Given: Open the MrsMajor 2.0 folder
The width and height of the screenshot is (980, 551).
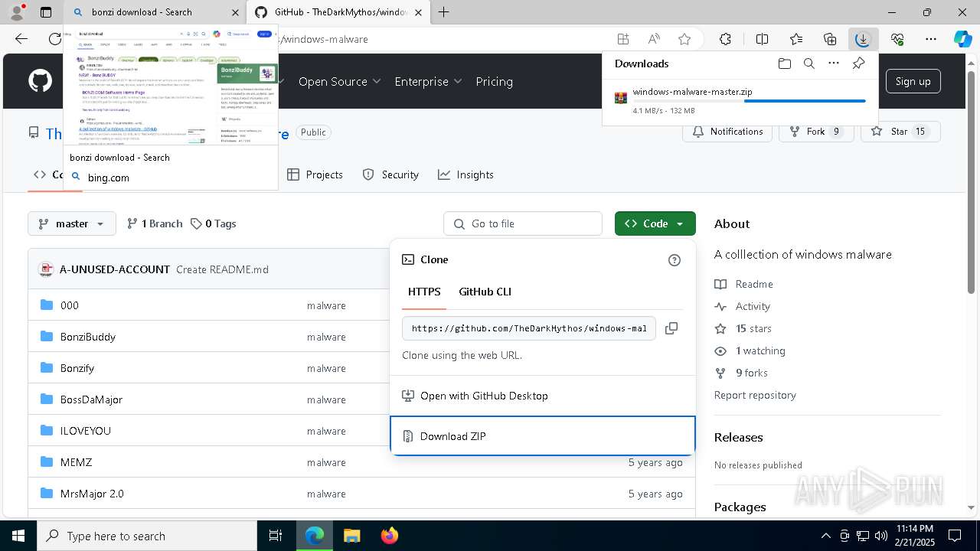Looking at the screenshot, I should (x=92, y=494).
